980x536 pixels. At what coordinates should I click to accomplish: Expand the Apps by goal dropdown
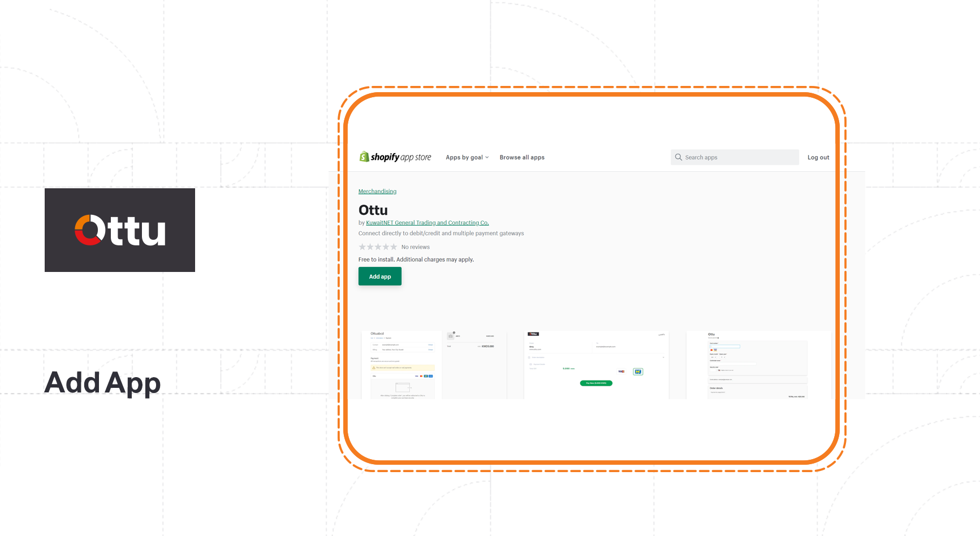[464, 158]
